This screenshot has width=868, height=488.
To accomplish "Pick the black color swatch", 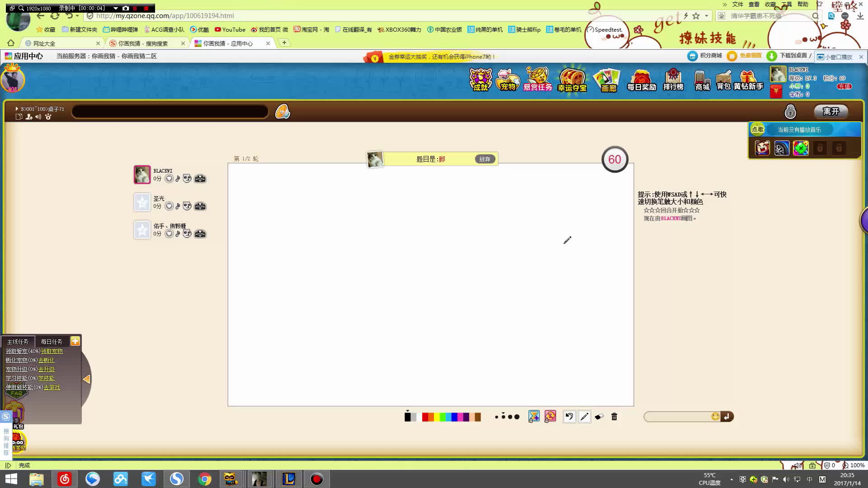I will click(407, 417).
